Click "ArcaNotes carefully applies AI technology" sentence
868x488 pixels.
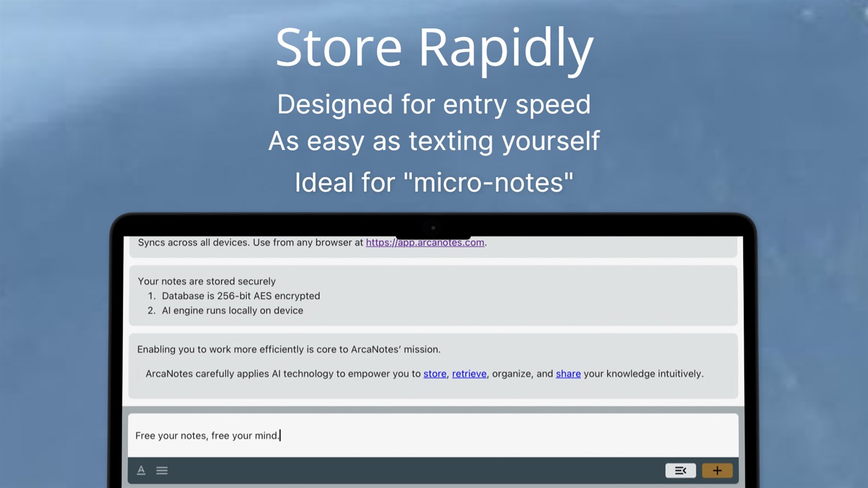tap(424, 374)
